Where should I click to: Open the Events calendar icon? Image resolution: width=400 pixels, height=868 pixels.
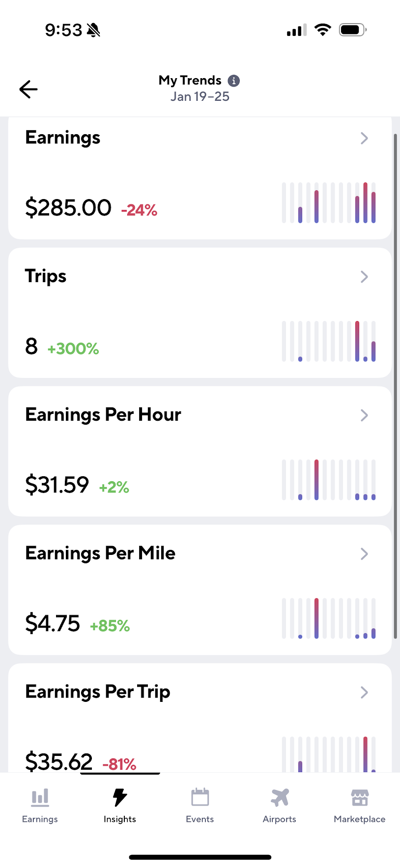point(200,797)
